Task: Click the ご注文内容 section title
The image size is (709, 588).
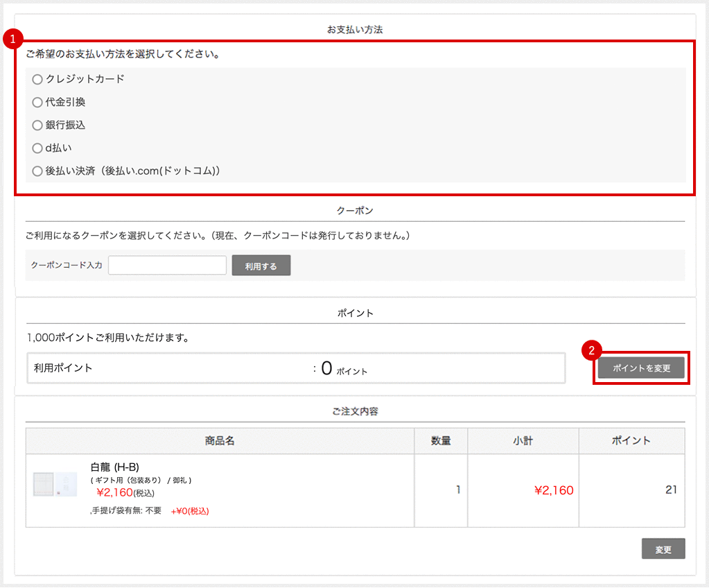Action: click(x=354, y=410)
